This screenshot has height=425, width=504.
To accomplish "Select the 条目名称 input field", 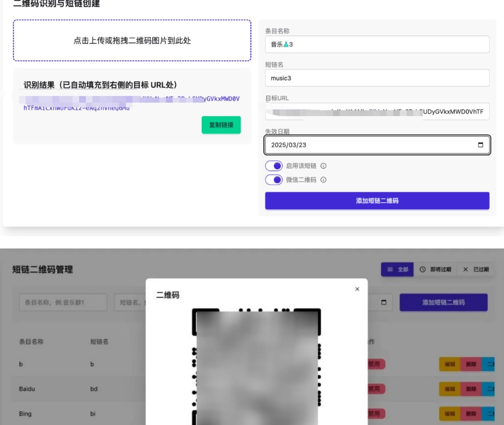I will [x=376, y=44].
